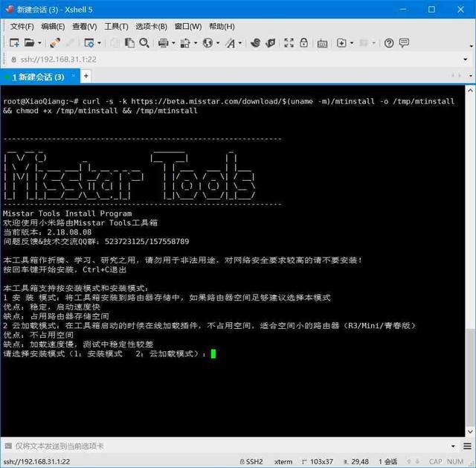Click the Encoding globe icon
This screenshot has width=476, height=468.
pos(208,43)
